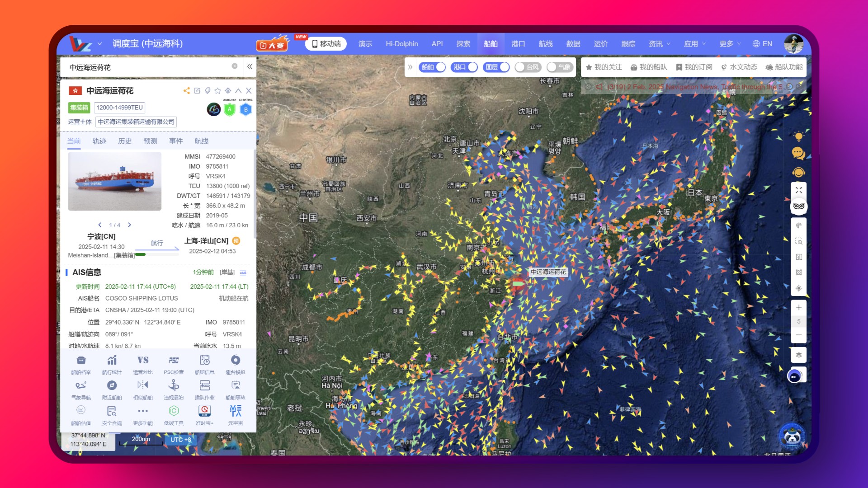Toggle the 图层 layers switch
Image resolution: width=868 pixels, height=488 pixels.
coord(496,67)
